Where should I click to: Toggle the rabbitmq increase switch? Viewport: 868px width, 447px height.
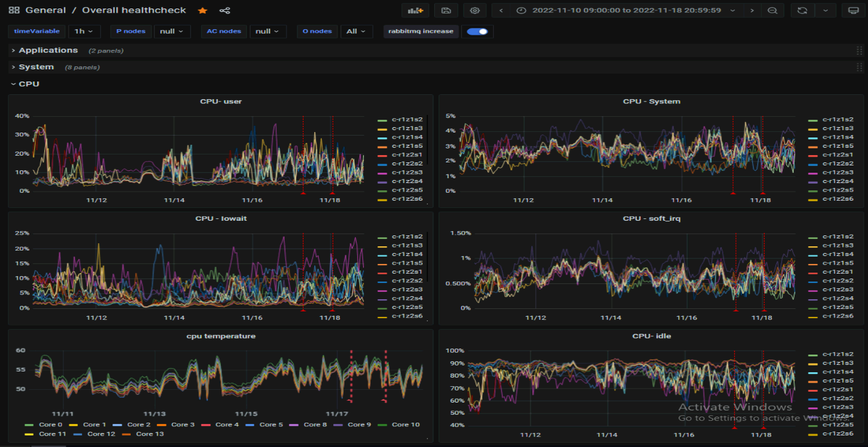coord(477,31)
